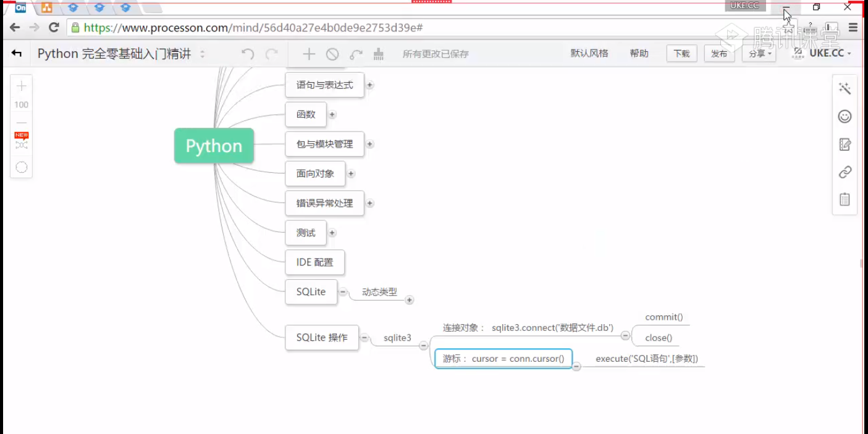
Task: Select the IDE 配置 topic
Action: (314, 262)
